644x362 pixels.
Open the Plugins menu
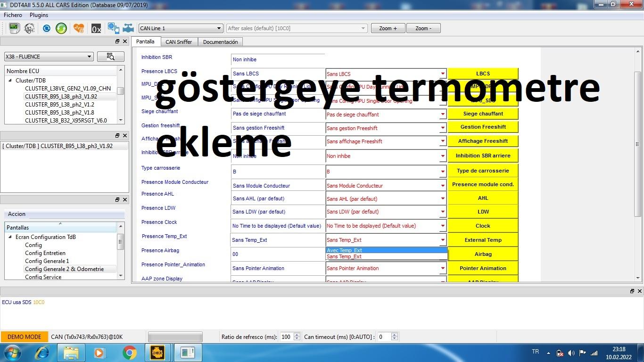39,15
